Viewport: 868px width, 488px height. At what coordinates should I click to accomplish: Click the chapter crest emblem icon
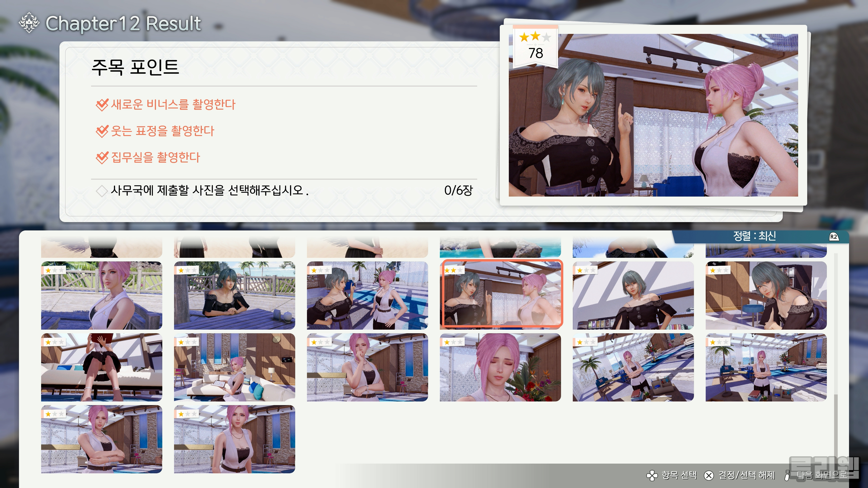coord(29,23)
